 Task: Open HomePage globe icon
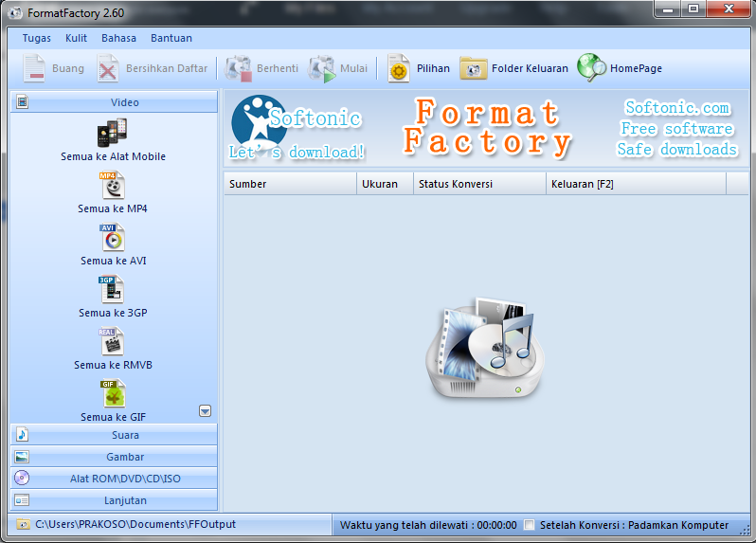point(591,67)
